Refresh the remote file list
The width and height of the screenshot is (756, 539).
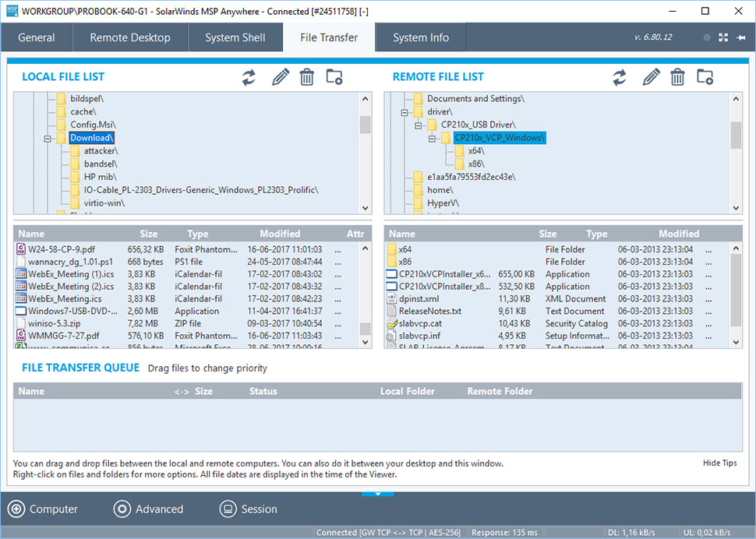click(x=620, y=77)
